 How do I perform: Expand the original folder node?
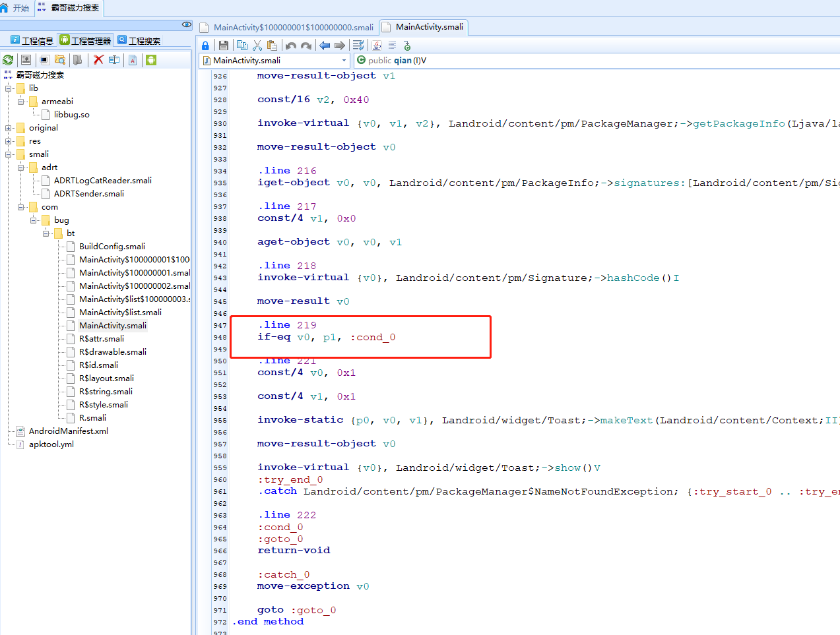pos(9,128)
